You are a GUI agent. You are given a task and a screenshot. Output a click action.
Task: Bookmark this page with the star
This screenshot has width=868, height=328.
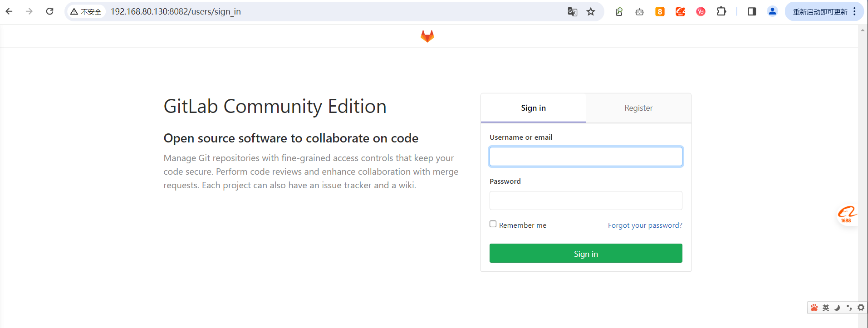coord(591,12)
